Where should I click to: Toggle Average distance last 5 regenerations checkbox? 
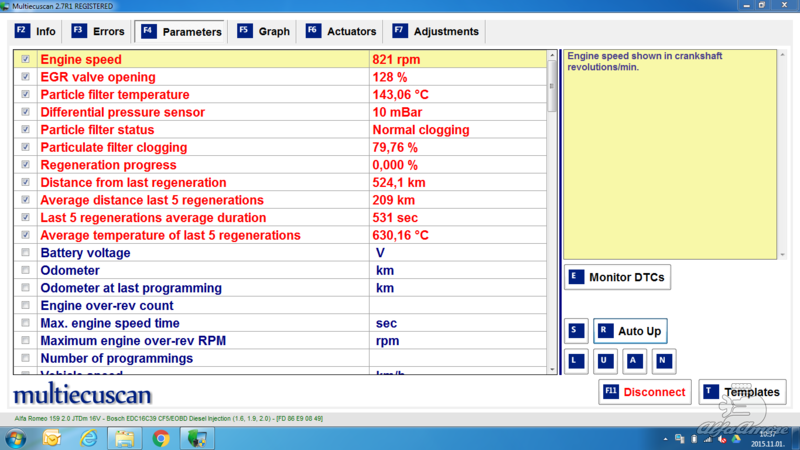coord(26,200)
